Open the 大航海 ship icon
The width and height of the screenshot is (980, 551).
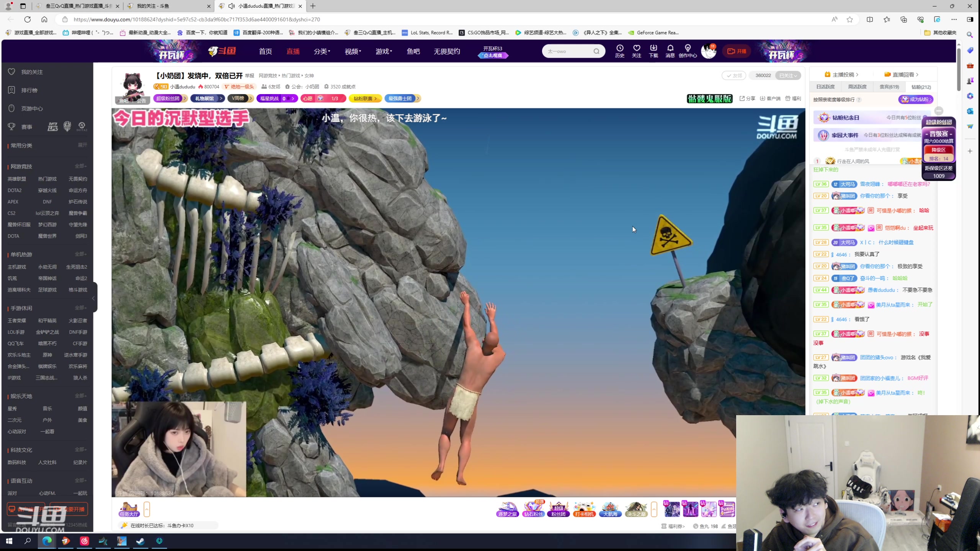[610, 509]
